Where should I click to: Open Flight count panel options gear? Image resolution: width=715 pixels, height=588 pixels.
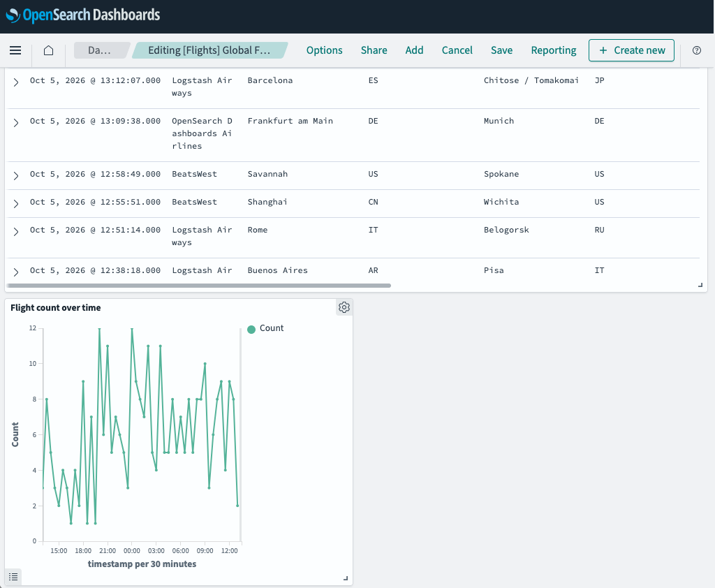344,307
